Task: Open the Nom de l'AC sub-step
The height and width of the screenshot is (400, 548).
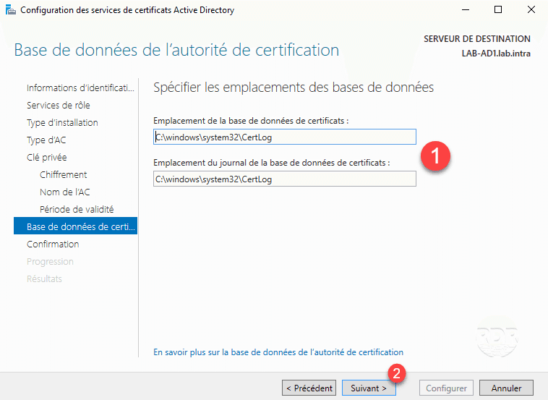Action: pos(65,192)
